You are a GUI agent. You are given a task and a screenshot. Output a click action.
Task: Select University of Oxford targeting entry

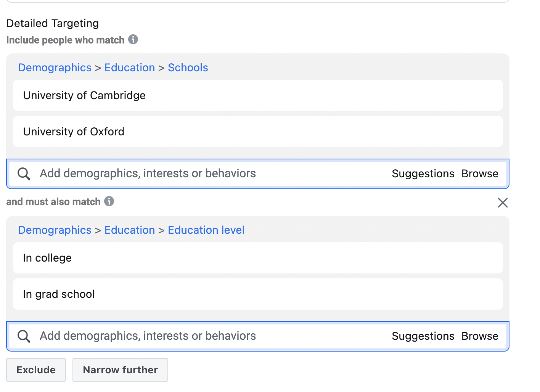click(x=258, y=132)
